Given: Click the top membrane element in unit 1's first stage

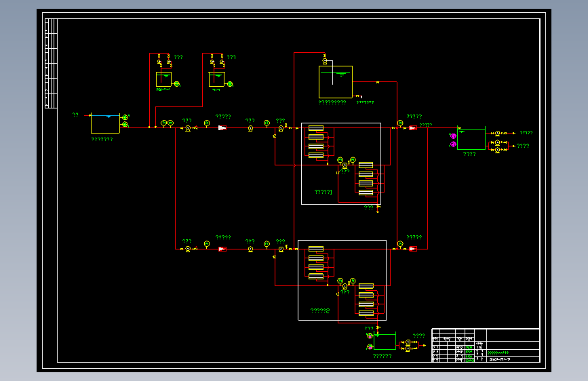Looking at the screenshot, I should 316,128.
